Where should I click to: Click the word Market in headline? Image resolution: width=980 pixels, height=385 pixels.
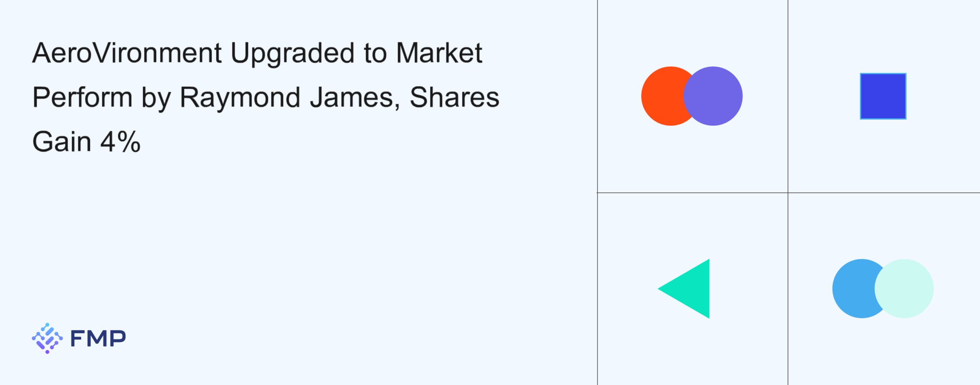[x=439, y=53]
